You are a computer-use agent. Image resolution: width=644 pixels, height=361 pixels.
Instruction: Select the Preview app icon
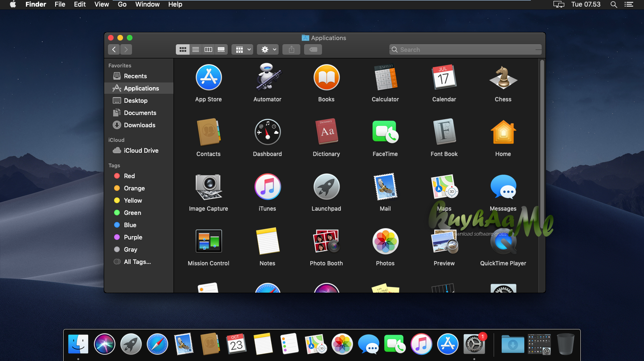[x=444, y=241]
